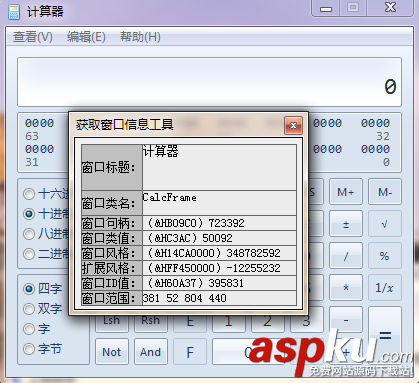Close the 计算器 calculator window
The image size is (419, 383).
click(x=390, y=8)
